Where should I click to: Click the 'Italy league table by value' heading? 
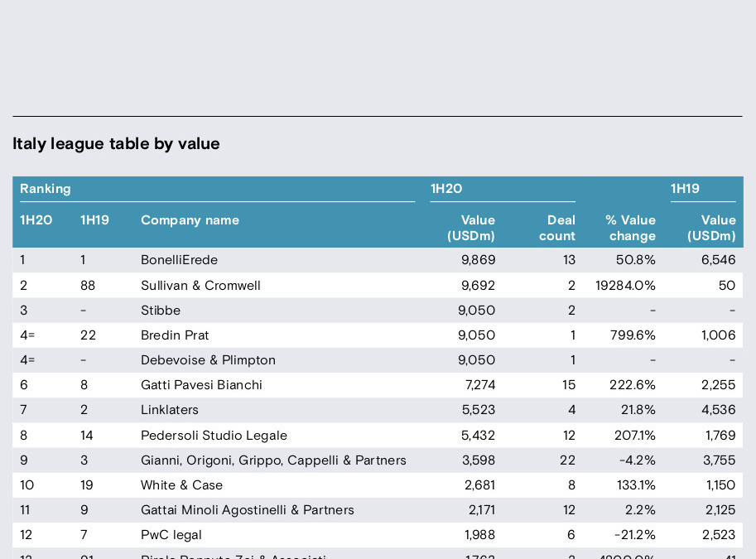pos(116,144)
